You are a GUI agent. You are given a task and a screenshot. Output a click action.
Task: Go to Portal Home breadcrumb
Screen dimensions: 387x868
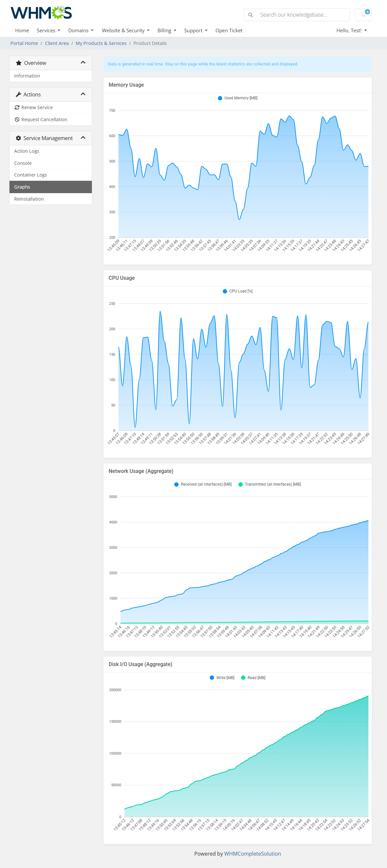[24, 43]
